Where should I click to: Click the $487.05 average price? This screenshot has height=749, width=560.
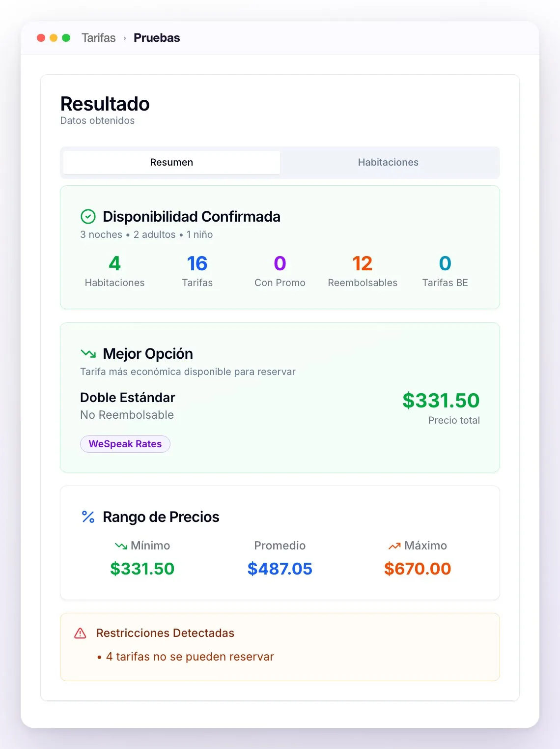click(280, 569)
